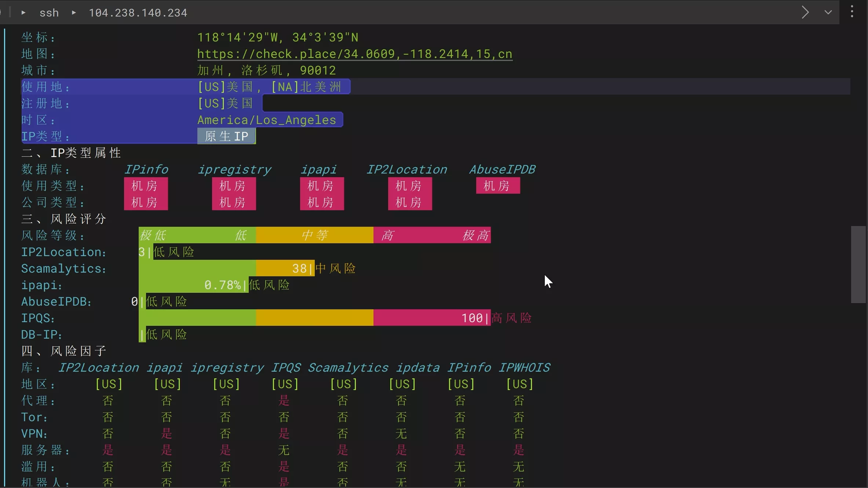Click the right-pointing chevron in header

(805, 12)
